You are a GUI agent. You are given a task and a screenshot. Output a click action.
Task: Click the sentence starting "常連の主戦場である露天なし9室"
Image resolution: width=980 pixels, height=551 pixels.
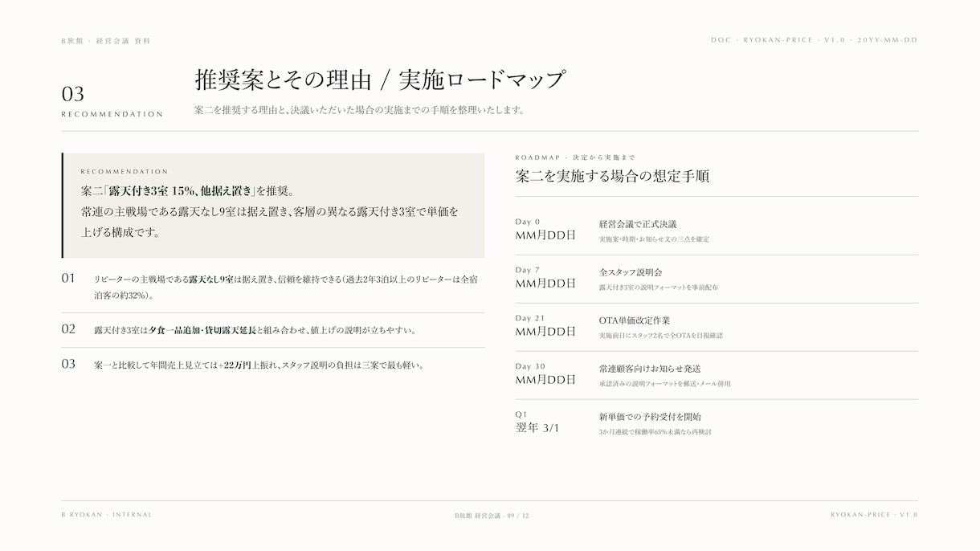(270, 212)
